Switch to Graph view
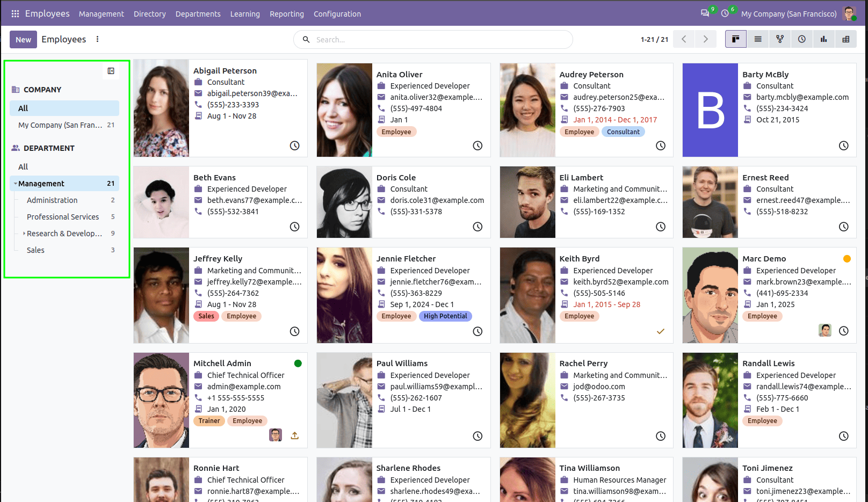868x502 pixels. point(824,39)
